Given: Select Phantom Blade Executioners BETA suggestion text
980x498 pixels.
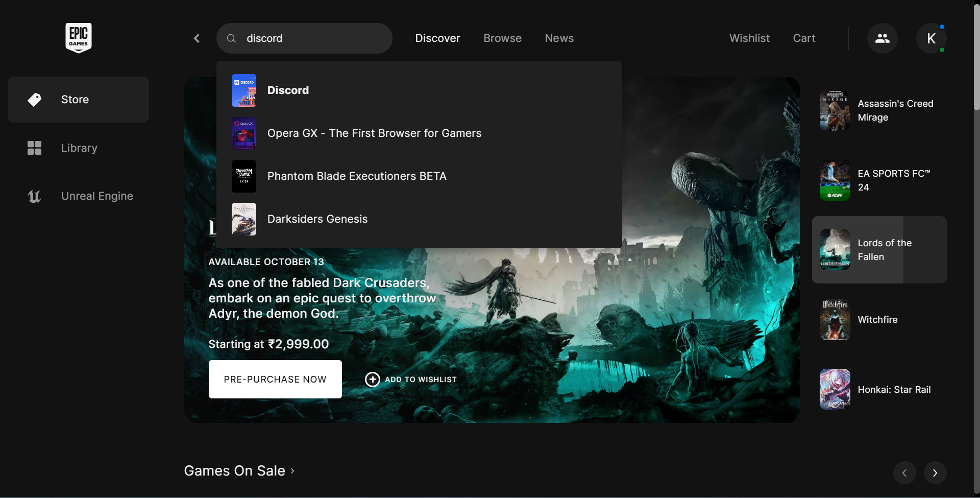Looking at the screenshot, I should tap(357, 176).
